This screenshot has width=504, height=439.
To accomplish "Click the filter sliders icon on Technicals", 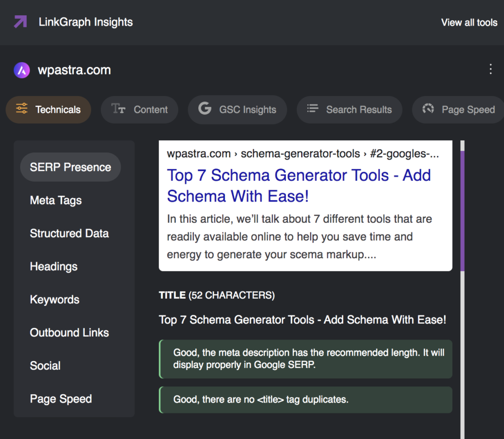I will coord(22,109).
